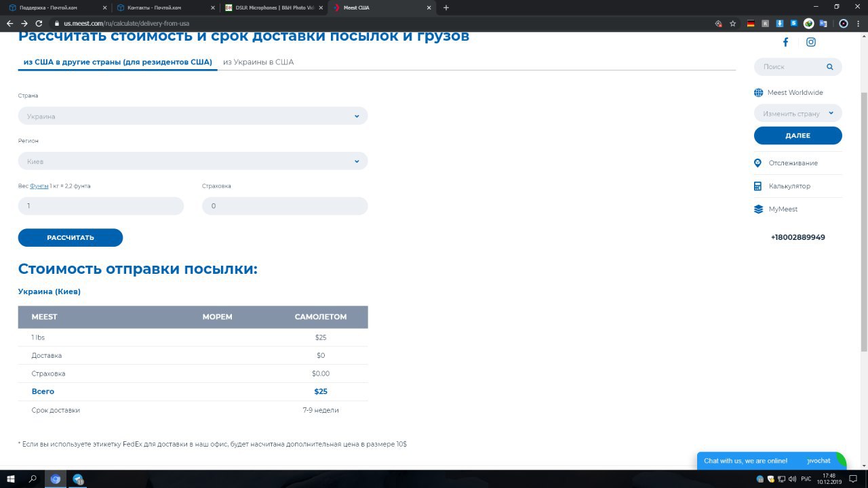This screenshot has width=868, height=488.
Task: Open Windows taskbar search
Action: click(x=33, y=479)
